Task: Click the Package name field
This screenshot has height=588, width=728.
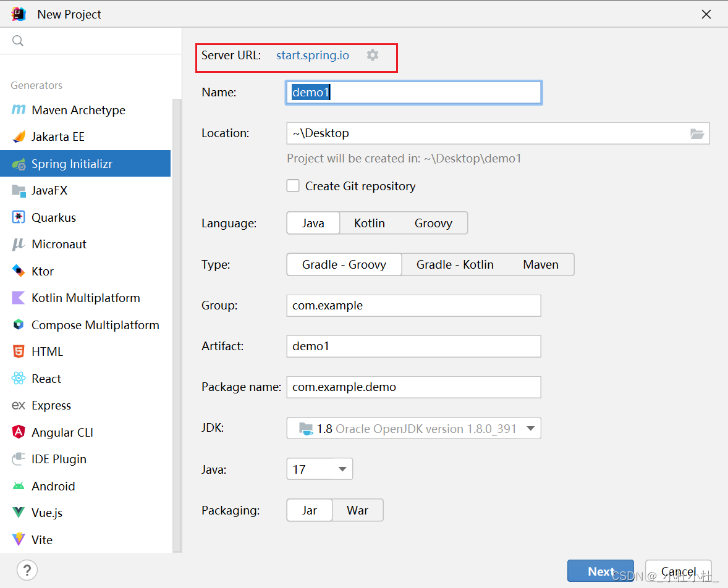Action: click(x=413, y=387)
